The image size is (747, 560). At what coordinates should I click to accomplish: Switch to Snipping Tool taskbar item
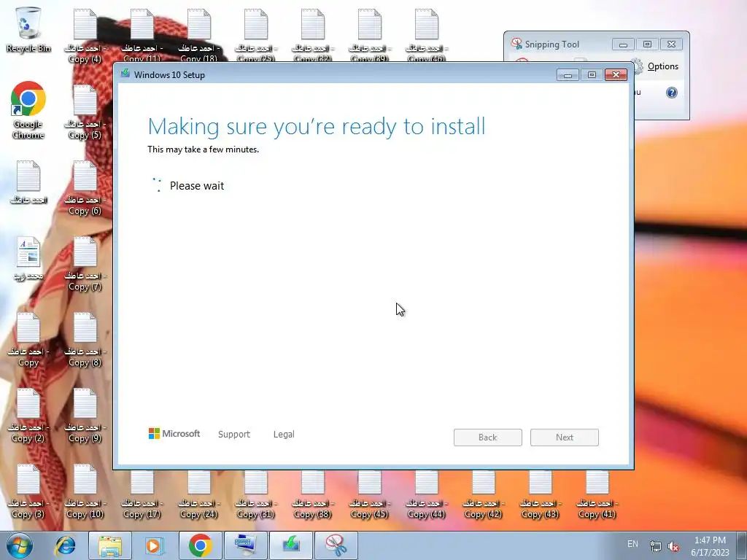pos(336,545)
